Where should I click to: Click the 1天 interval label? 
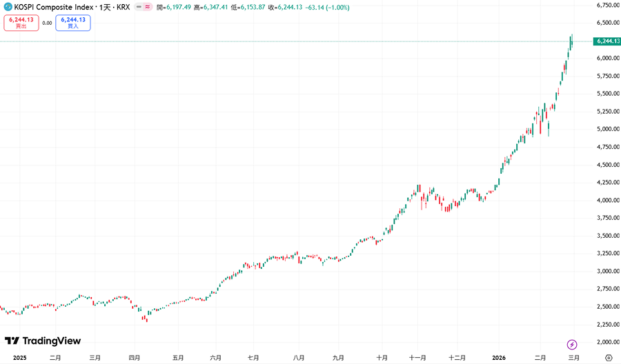click(106, 7)
